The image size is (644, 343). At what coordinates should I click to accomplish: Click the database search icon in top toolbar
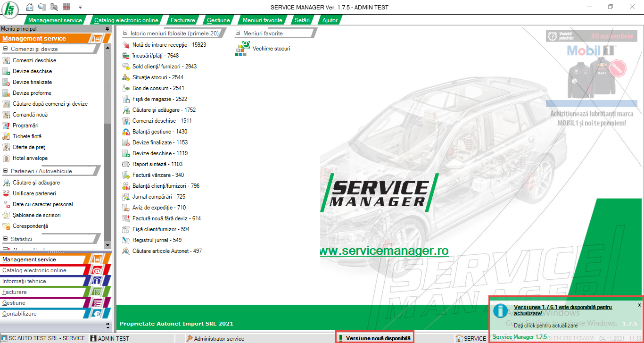(54, 7)
